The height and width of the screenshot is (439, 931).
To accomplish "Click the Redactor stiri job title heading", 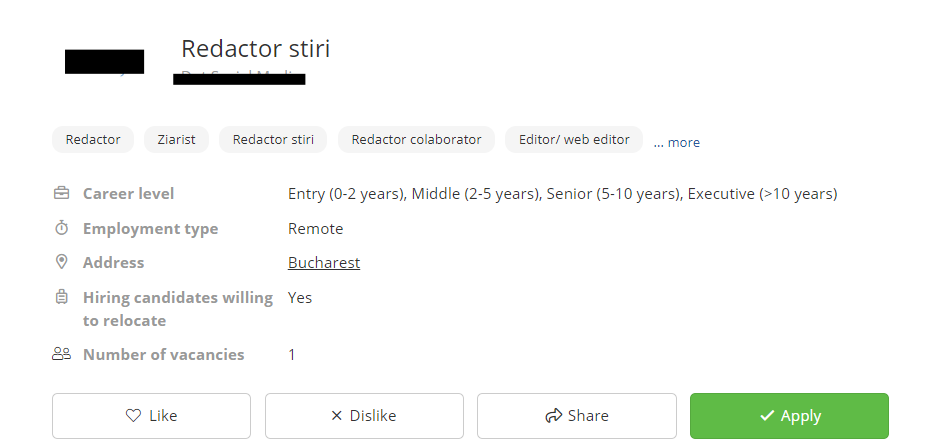I will pyautogui.click(x=255, y=48).
